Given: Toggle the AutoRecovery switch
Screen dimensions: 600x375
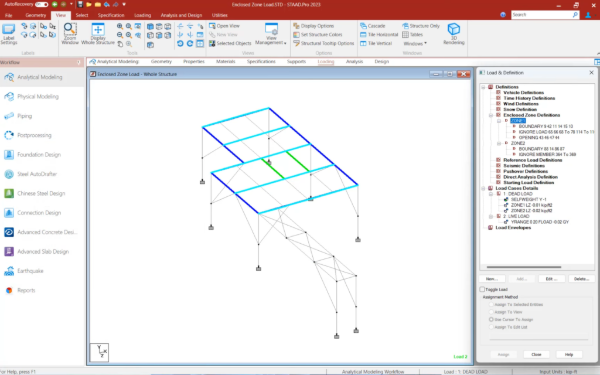Looking at the screenshot, I should click(41, 5).
